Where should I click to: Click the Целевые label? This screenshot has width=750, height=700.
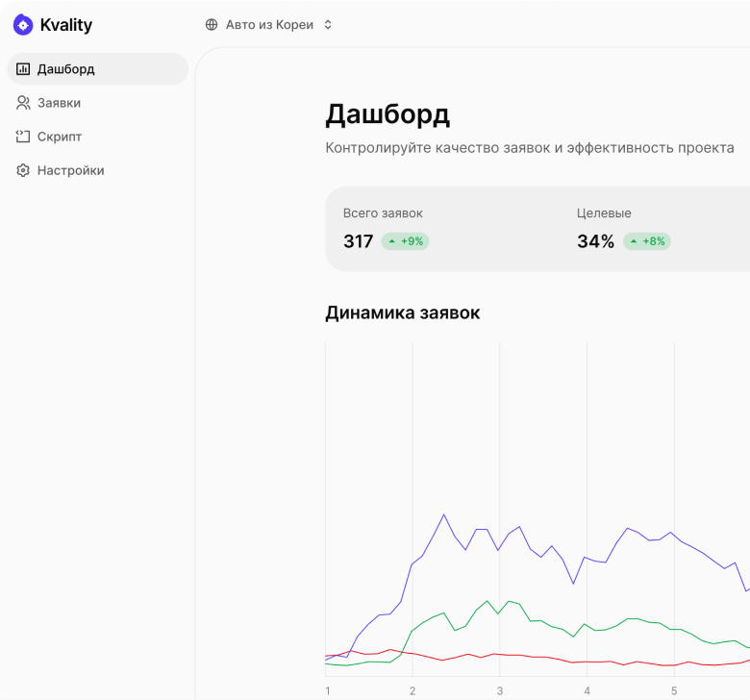pos(604,212)
